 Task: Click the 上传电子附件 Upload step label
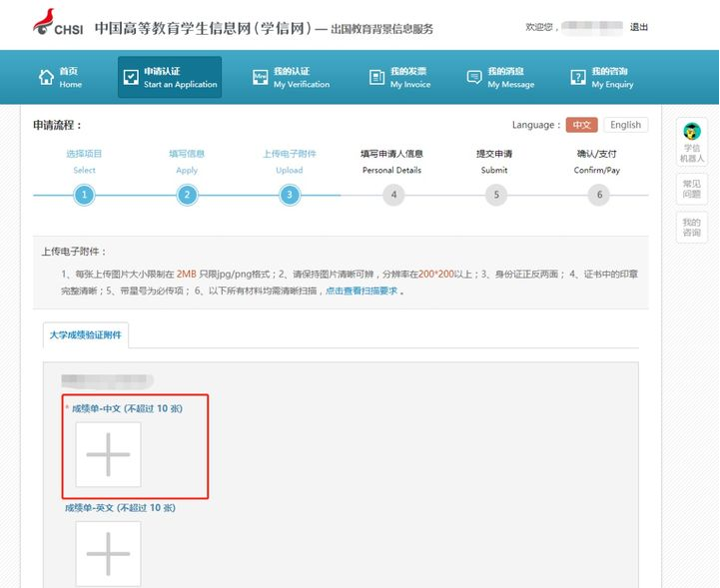click(x=290, y=162)
